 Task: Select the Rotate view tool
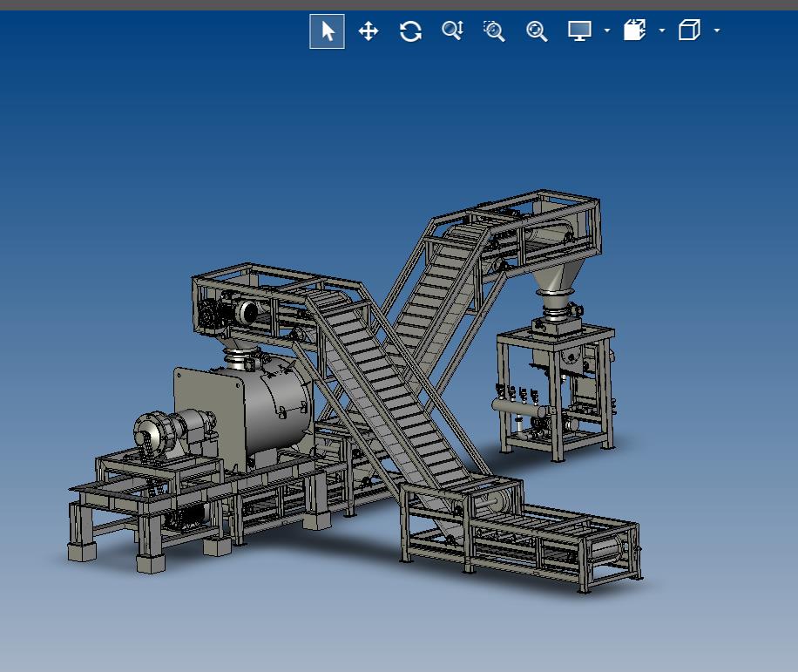pyautogui.click(x=410, y=31)
